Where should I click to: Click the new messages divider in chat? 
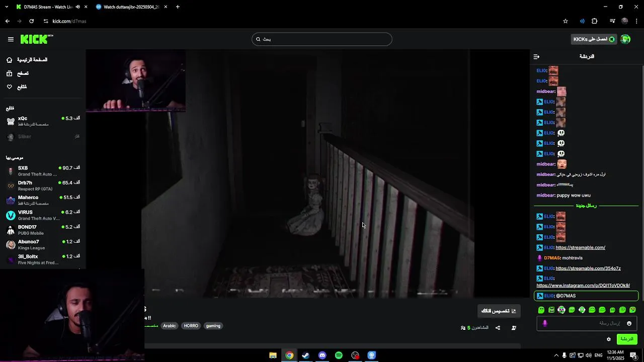[x=587, y=206]
